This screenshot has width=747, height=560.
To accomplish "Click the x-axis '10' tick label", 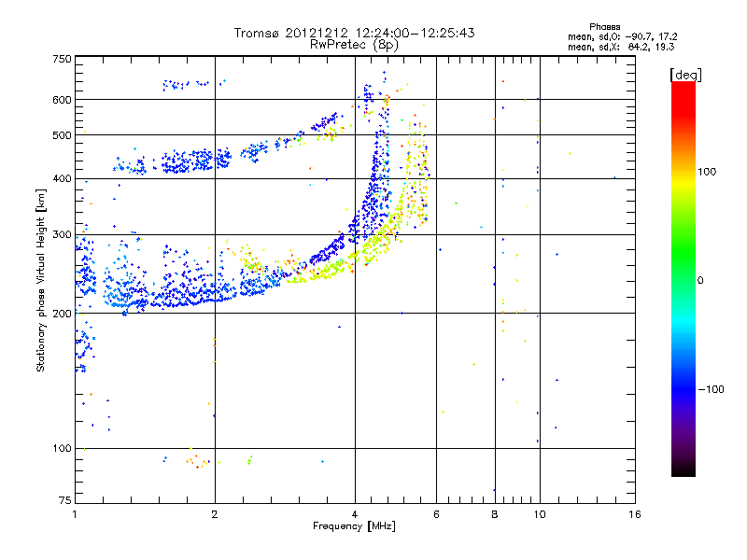I will 540,514.
